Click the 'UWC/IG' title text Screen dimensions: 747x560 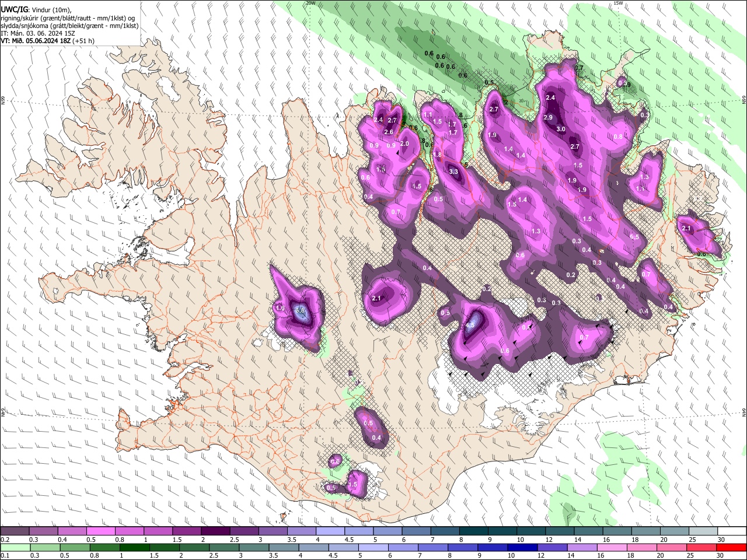(x=14, y=9)
